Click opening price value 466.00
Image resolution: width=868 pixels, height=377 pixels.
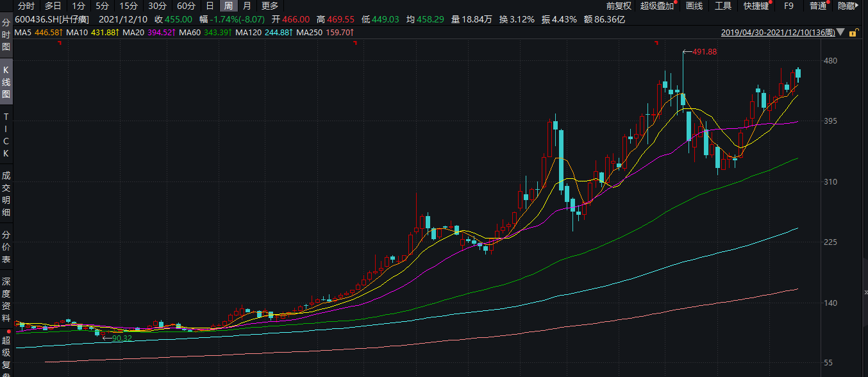(296, 19)
